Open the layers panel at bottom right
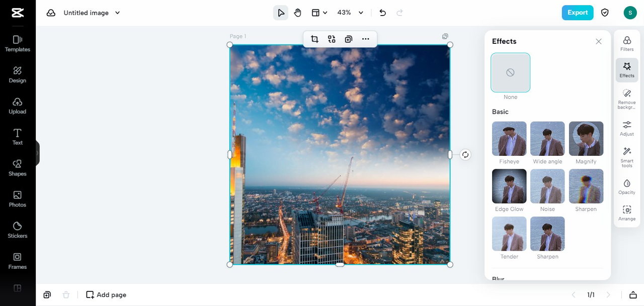The width and height of the screenshot is (644, 306). tap(633, 295)
